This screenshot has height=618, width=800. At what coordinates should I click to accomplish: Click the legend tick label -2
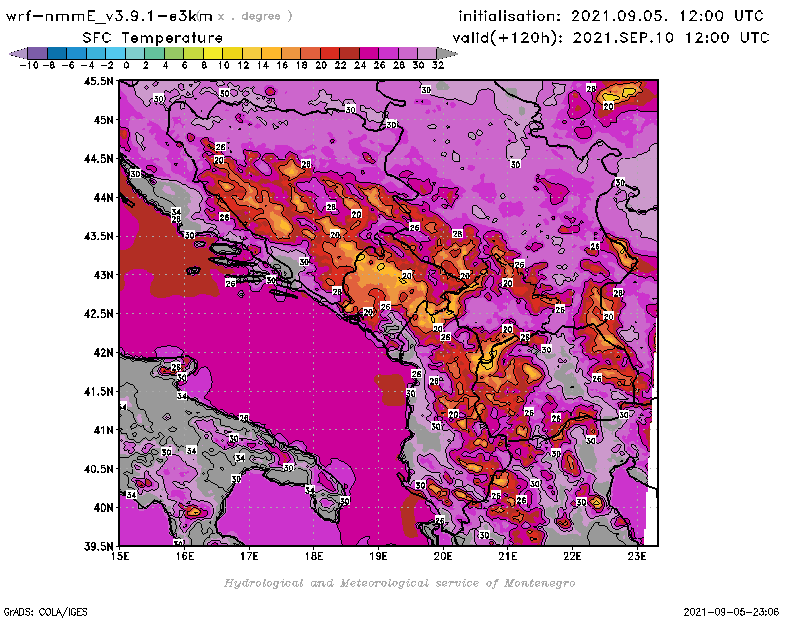click(107, 65)
